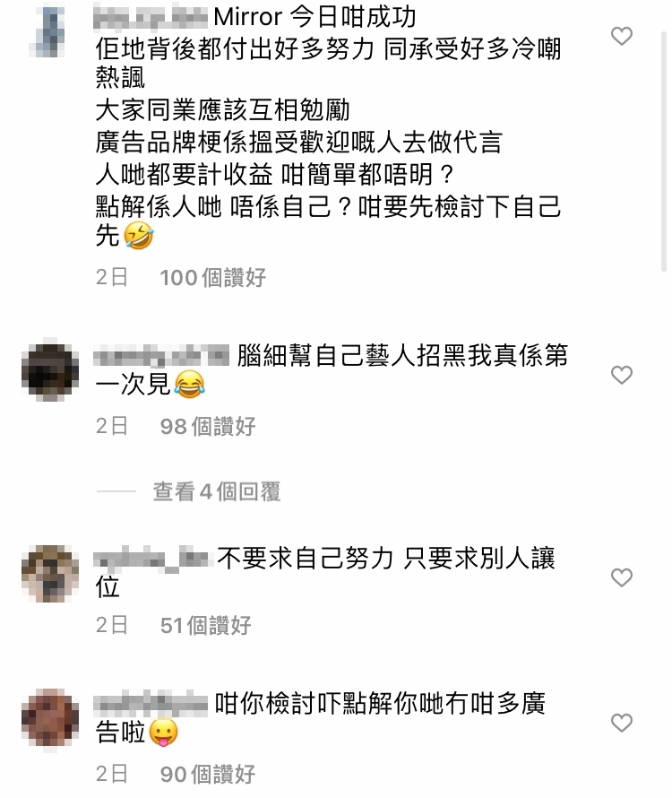Tap the heart on the 腦細幫自己藝人招黑 comment
This screenshot has height=798, width=672.
coord(621,375)
